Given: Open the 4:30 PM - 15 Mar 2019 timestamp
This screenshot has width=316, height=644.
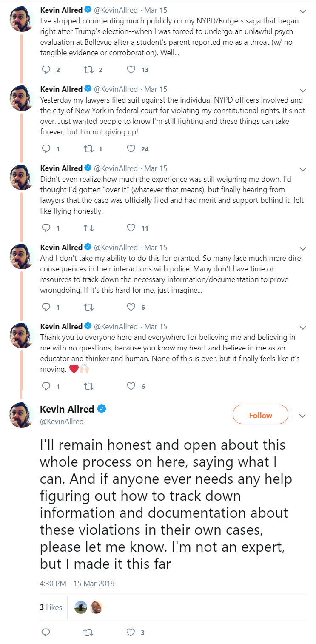Looking at the screenshot, I should pos(77,583).
